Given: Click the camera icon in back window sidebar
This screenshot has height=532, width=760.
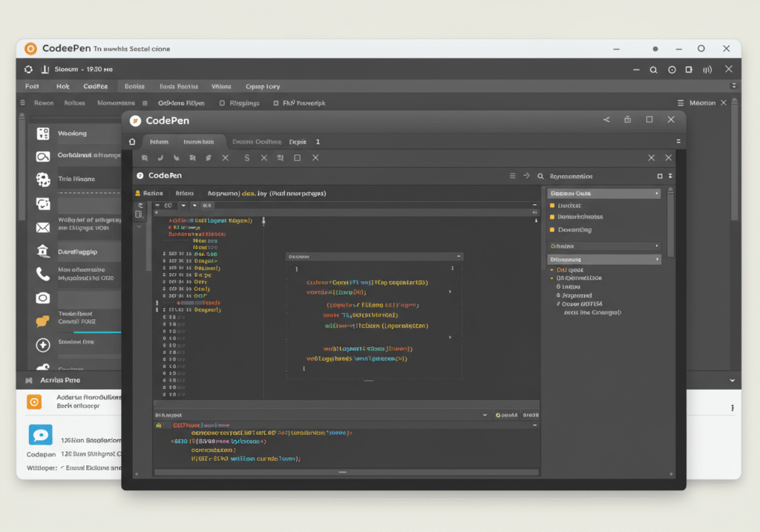Looking at the screenshot, I should pyautogui.click(x=43, y=298).
